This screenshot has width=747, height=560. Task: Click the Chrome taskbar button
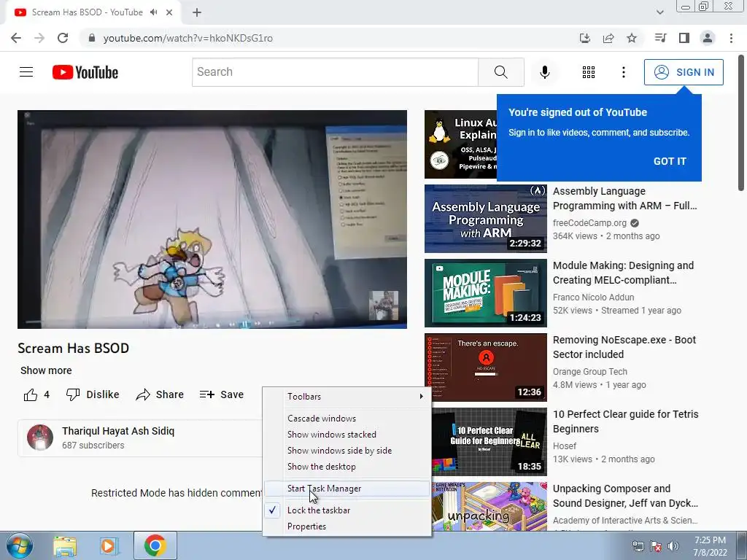pyautogui.click(x=155, y=545)
